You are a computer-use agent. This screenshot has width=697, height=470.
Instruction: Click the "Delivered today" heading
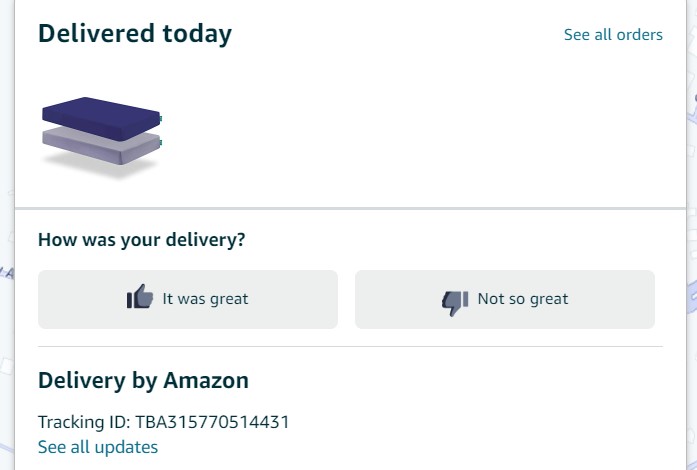click(x=135, y=34)
